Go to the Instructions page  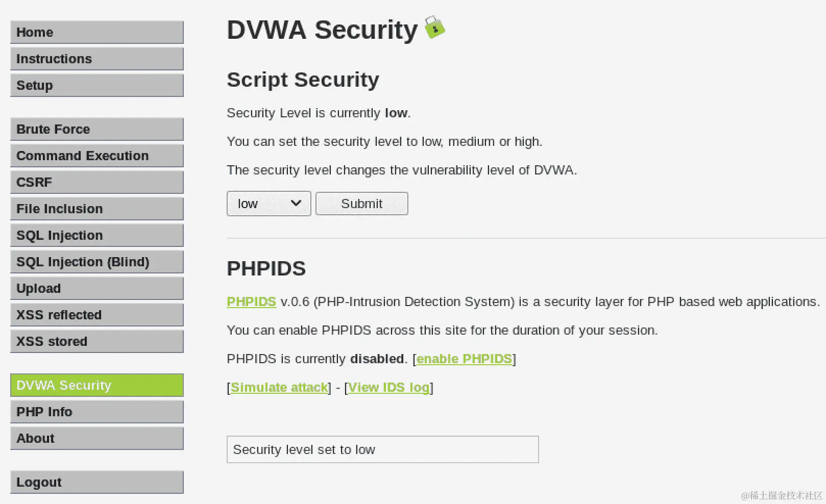click(97, 59)
